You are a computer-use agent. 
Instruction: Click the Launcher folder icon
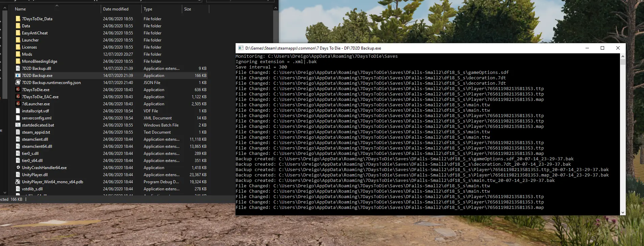point(18,40)
